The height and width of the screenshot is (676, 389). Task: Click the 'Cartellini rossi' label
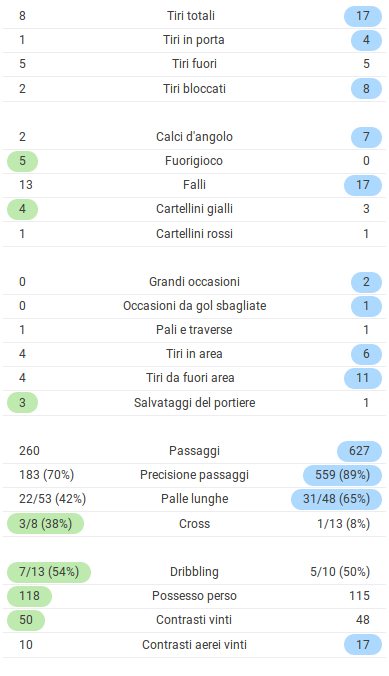(x=194, y=234)
